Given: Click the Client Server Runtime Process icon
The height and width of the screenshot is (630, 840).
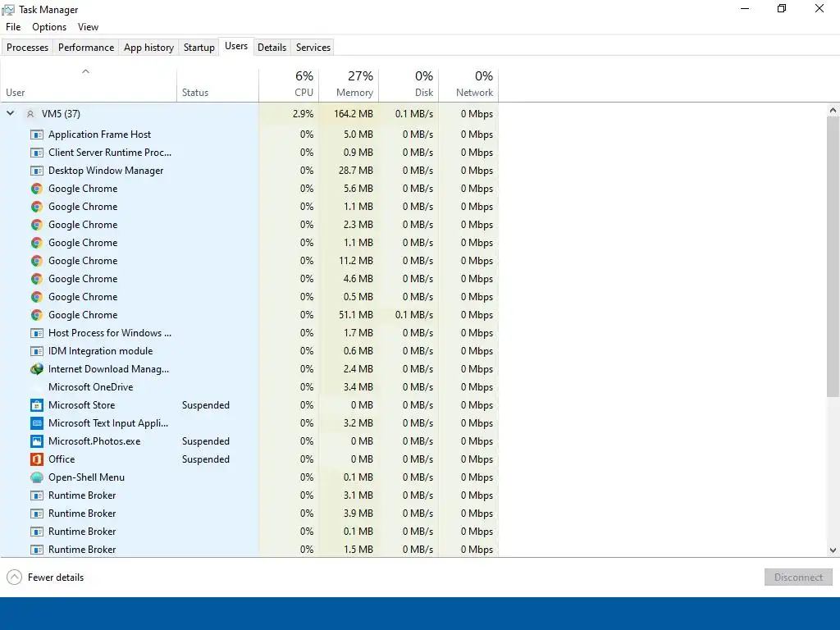Looking at the screenshot, I should point(36,153).
